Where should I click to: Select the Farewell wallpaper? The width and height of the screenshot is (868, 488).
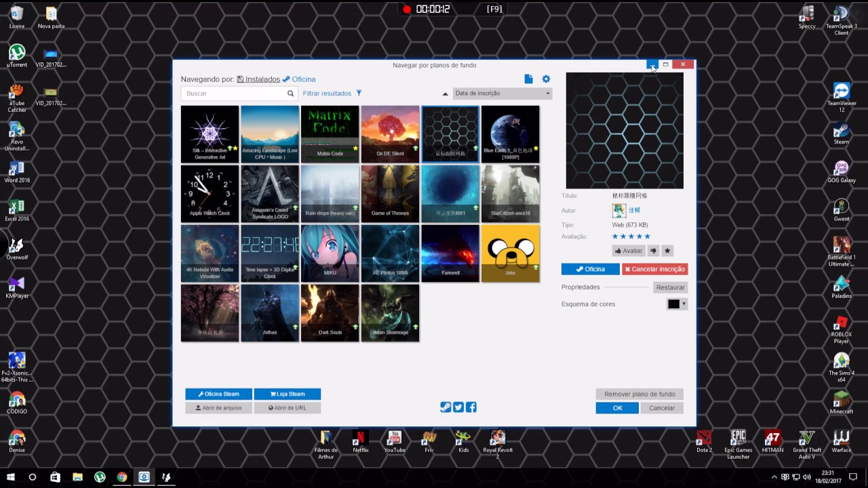click(x=450, y=253)
